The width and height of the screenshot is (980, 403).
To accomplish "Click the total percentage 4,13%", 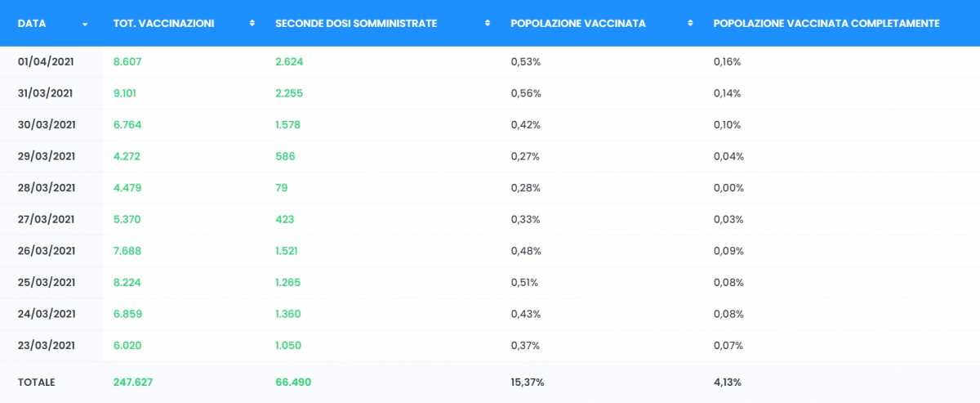I will pyautogui.click(x=728, y=383).
